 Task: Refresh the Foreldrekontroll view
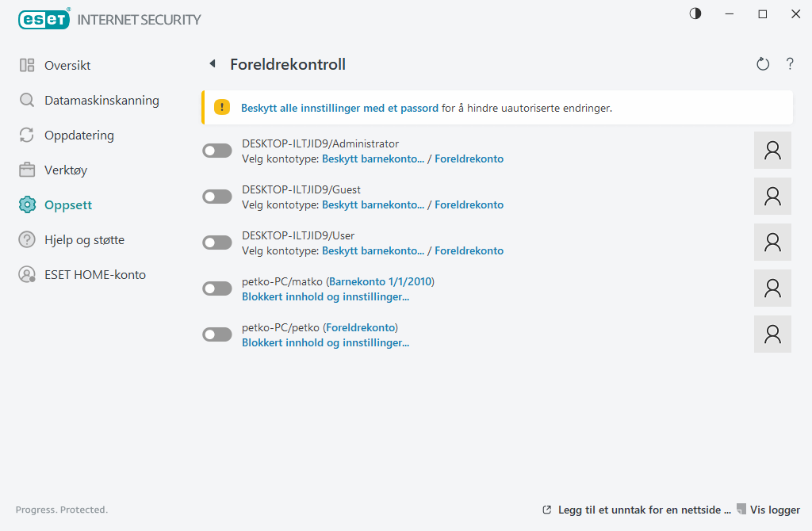762,63
